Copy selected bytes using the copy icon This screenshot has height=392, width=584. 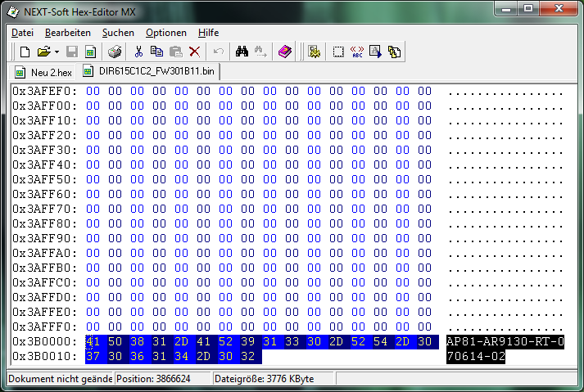pyautogui.click(x=156, y=52)
